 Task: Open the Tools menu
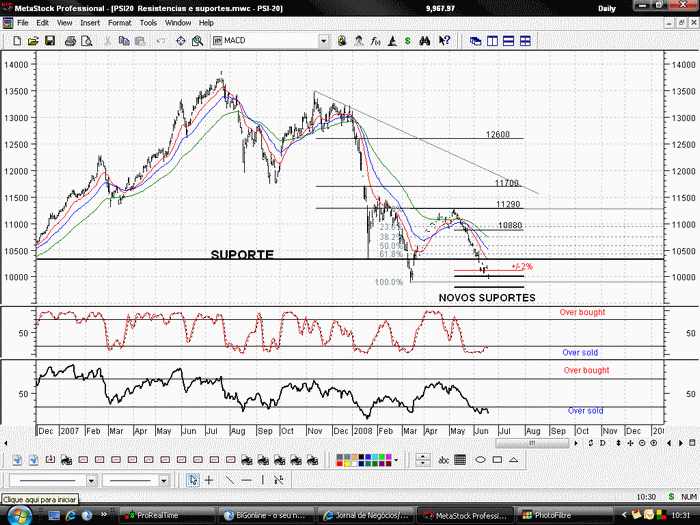[148, 23]
